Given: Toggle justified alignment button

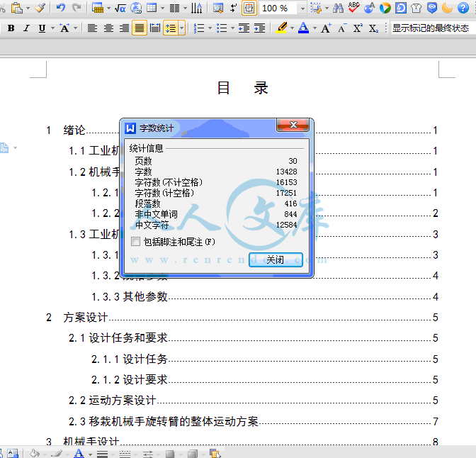Looking at the screenshot, I should coord(140,28).
